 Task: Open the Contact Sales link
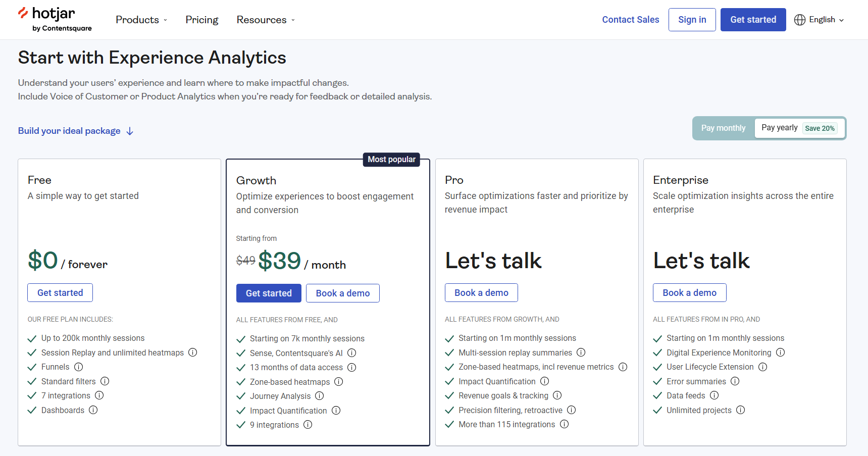[x=631, y=20]
